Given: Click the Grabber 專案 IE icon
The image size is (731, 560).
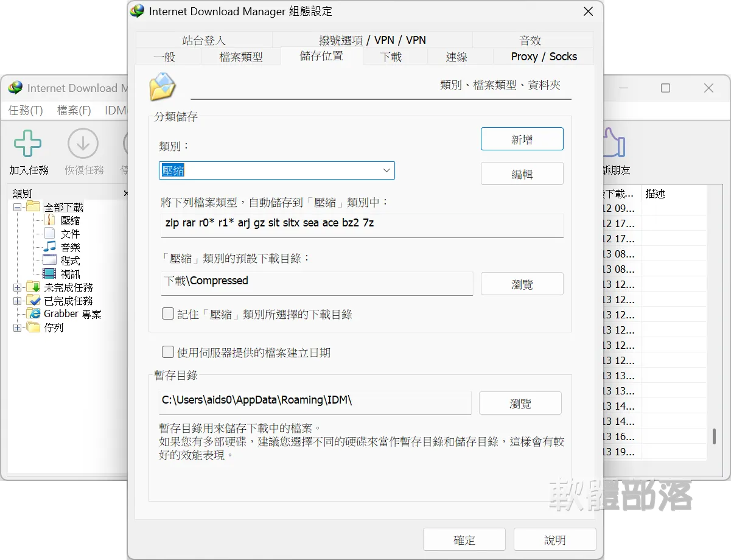Looking at the screenshot, I should 33,314.
